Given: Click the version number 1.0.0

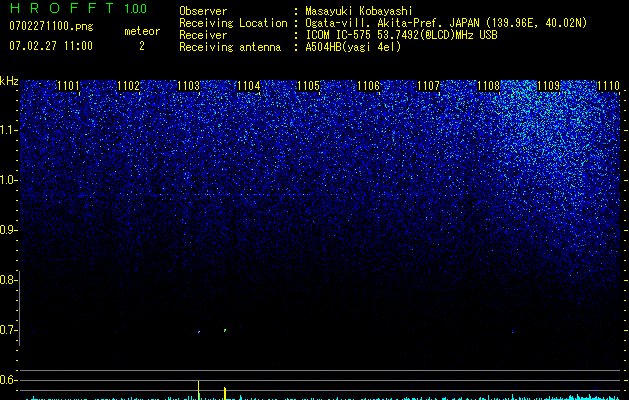Looking at the screenshot, I should 136,8.
